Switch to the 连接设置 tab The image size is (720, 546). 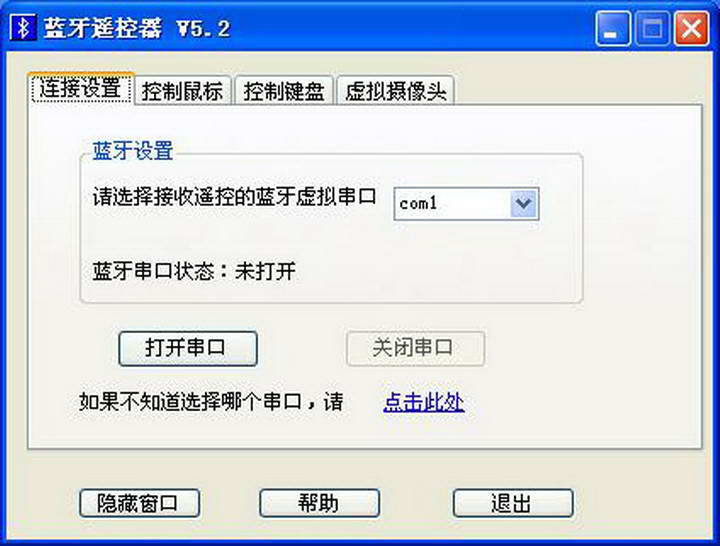pos(81,88)
